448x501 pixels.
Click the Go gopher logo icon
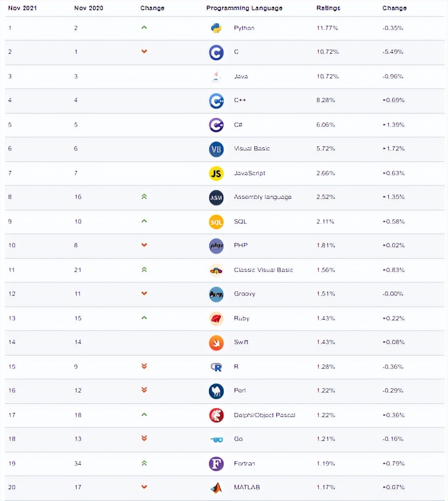point(216,439)
